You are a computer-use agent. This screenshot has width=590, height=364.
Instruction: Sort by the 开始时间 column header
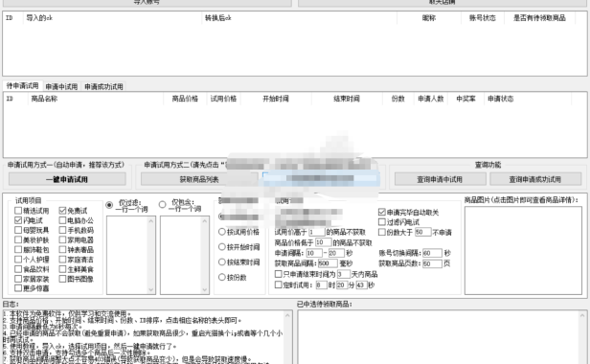tap(276, 99)
